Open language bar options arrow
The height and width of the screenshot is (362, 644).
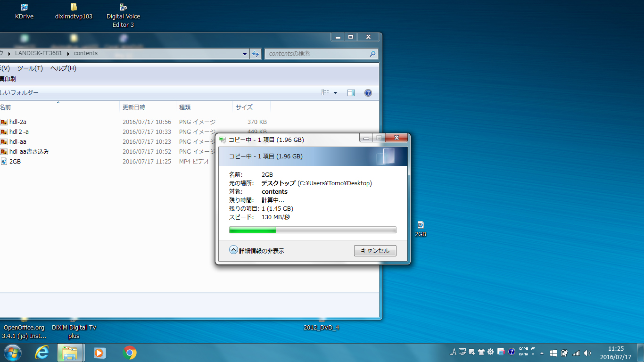coord(533,354)
